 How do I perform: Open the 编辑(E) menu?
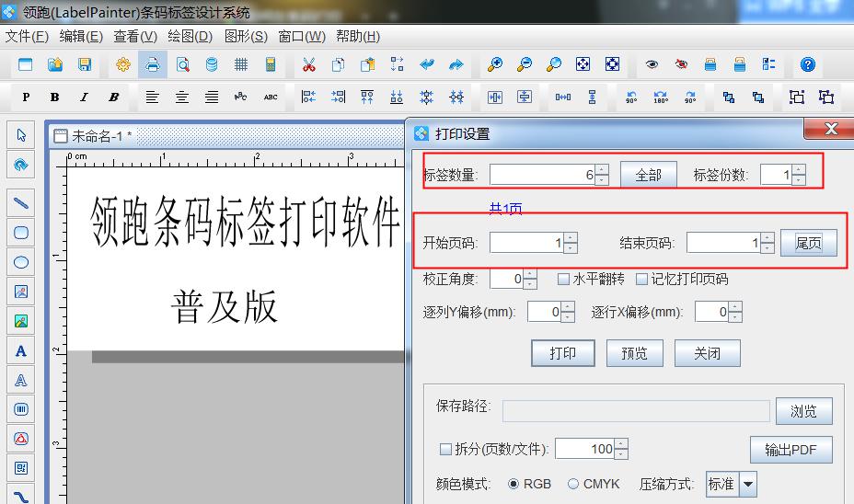point(81,37)
